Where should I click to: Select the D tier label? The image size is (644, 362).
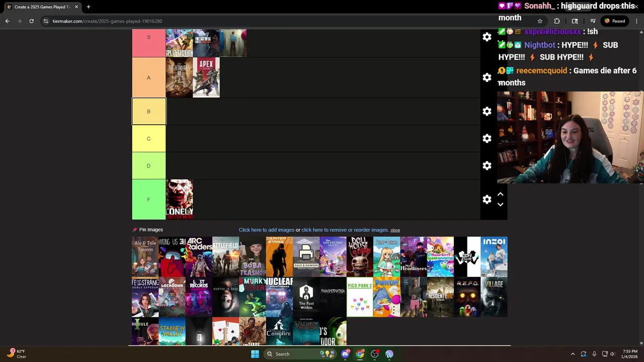pos(148,165)
